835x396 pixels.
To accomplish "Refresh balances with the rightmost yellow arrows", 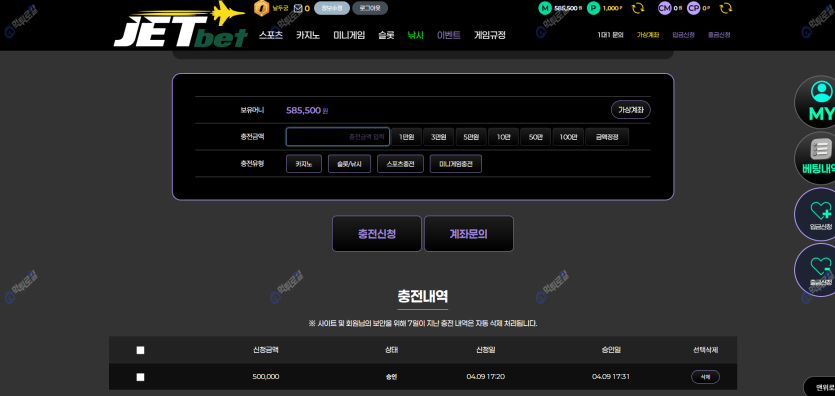I will (x=725, y=8).
